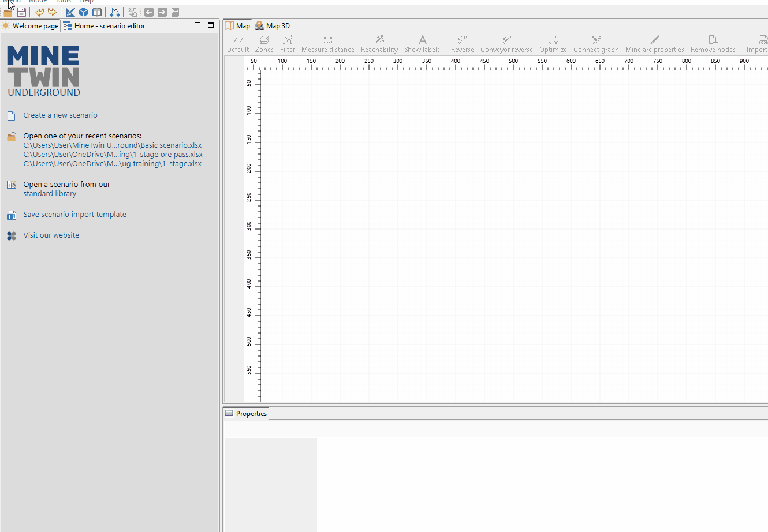The width and height of the screenshot is (768, 532).
Task: Open Mine arc properties tool
Action: point(655,44)
